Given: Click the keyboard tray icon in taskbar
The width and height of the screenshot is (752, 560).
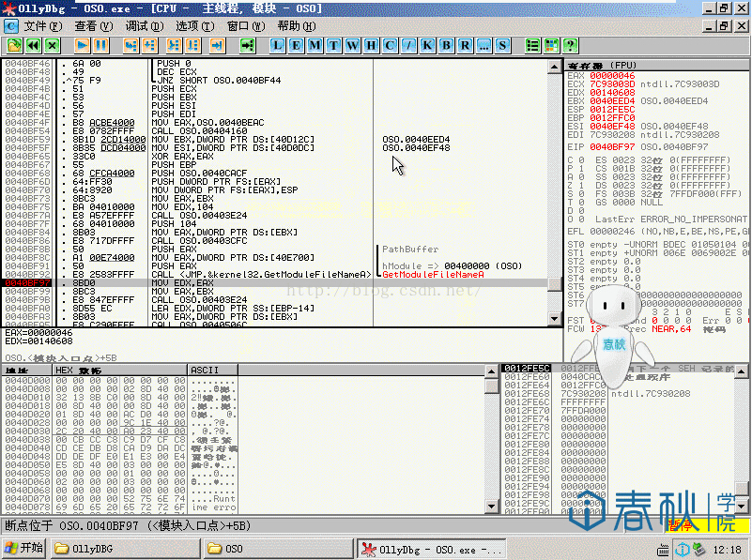Looking at the screenshot, I should click(663, 550).
